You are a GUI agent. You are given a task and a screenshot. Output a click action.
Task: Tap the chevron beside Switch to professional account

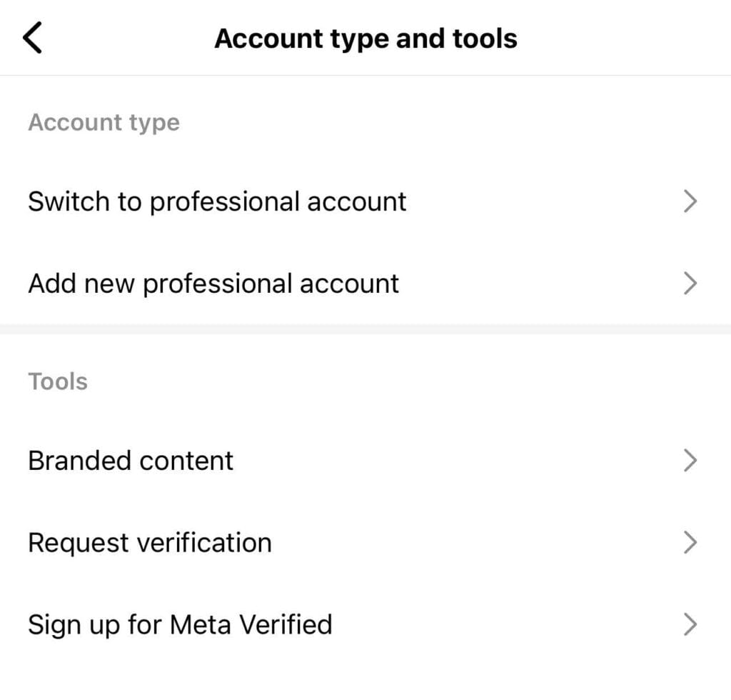[x=691, y=201]
